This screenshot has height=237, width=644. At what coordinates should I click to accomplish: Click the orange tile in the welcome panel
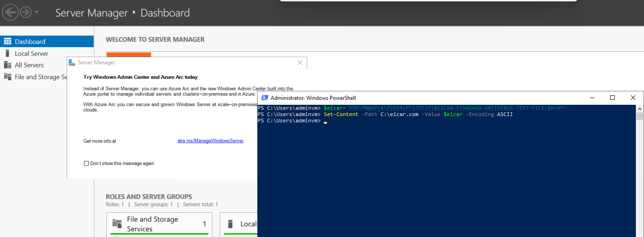pyautogui.click(x=129, y=54)
